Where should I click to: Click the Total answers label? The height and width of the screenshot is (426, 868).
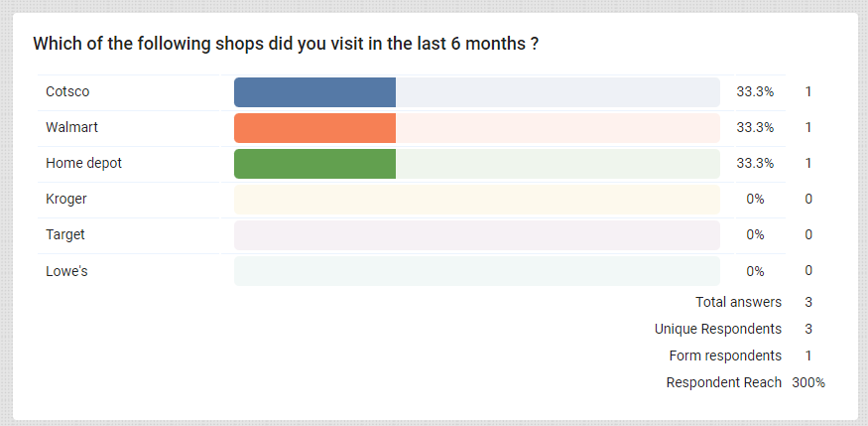(x=738, y=302)
